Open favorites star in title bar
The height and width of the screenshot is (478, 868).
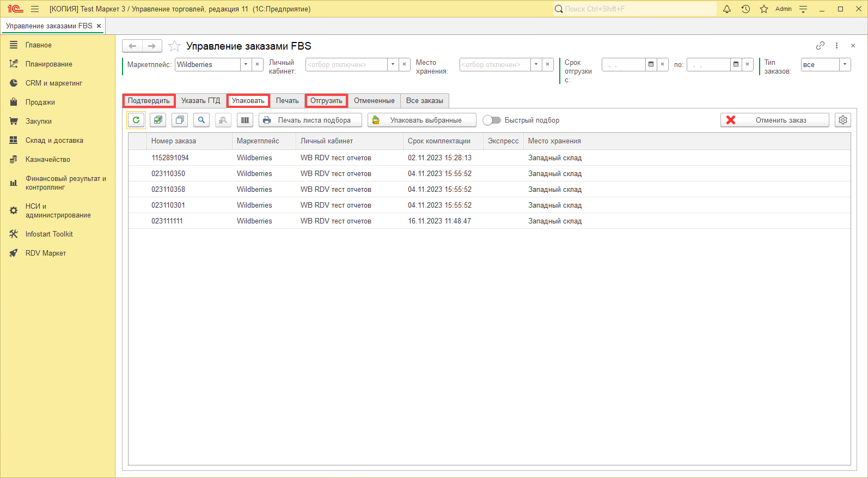tap(764, 9)
